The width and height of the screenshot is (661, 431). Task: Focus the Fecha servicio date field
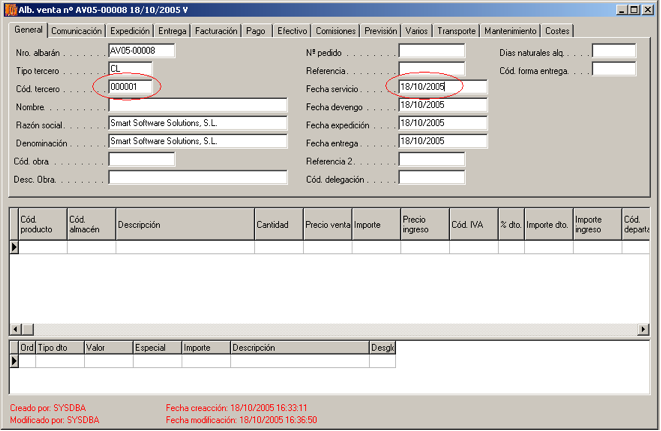point(441,87)
